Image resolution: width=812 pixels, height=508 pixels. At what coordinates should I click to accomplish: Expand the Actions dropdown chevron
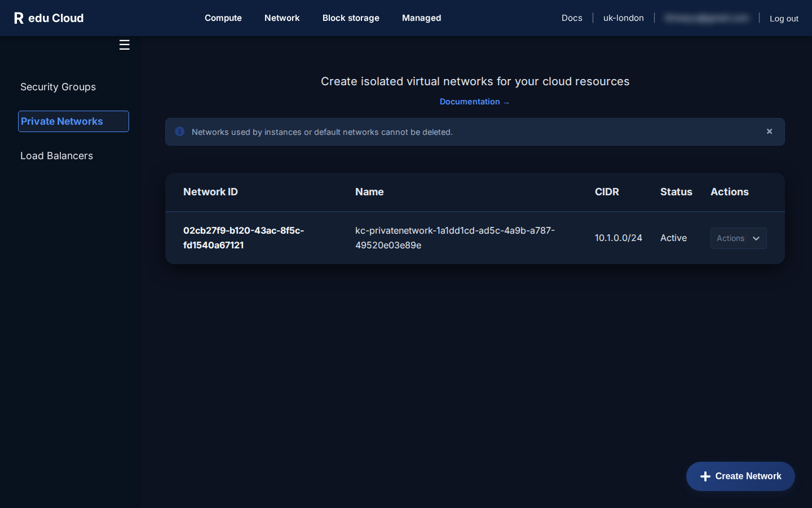(x=756, y=238)
